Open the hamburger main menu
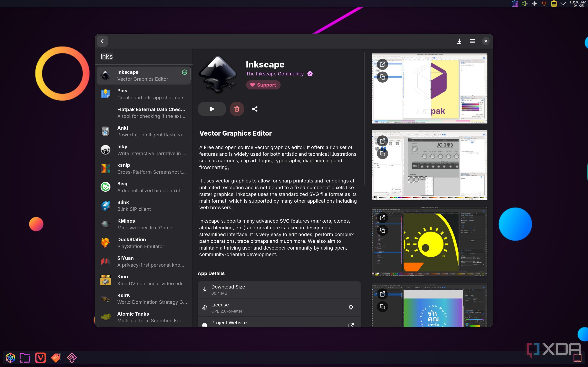This screenshot has width=588, height=367. click(x=472, y=41)
